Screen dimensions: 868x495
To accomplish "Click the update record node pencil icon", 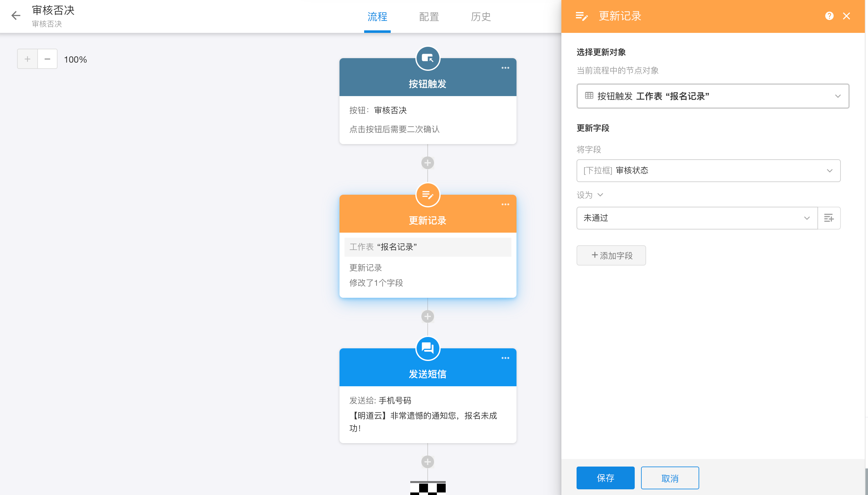I will 427,195.
